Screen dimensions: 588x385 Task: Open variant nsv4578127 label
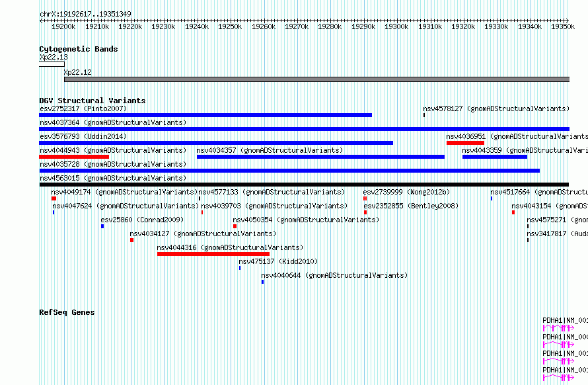(x=496, y=108)
